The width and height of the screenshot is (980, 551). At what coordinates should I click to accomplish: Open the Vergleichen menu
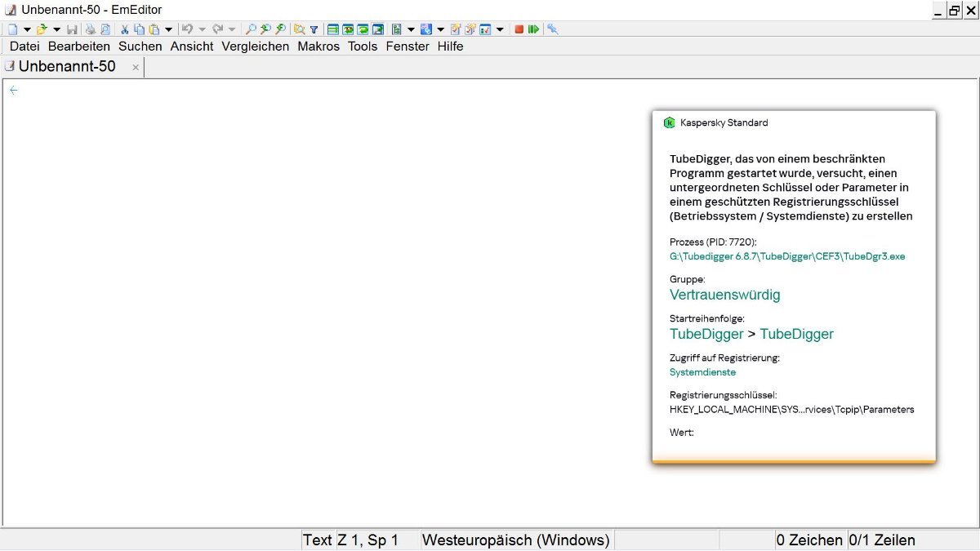click(x=256, y=47)
